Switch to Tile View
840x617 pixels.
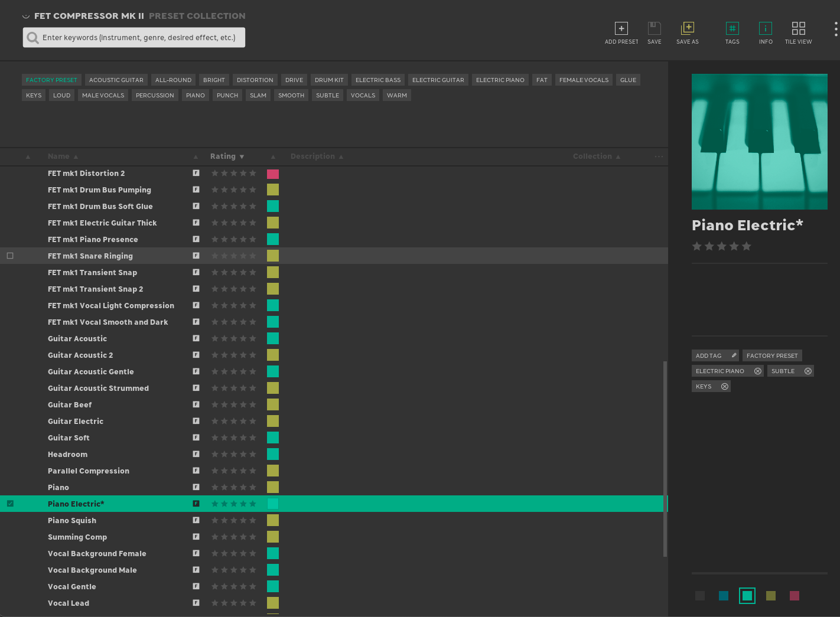pyautogui.click(x=798, y=29)
